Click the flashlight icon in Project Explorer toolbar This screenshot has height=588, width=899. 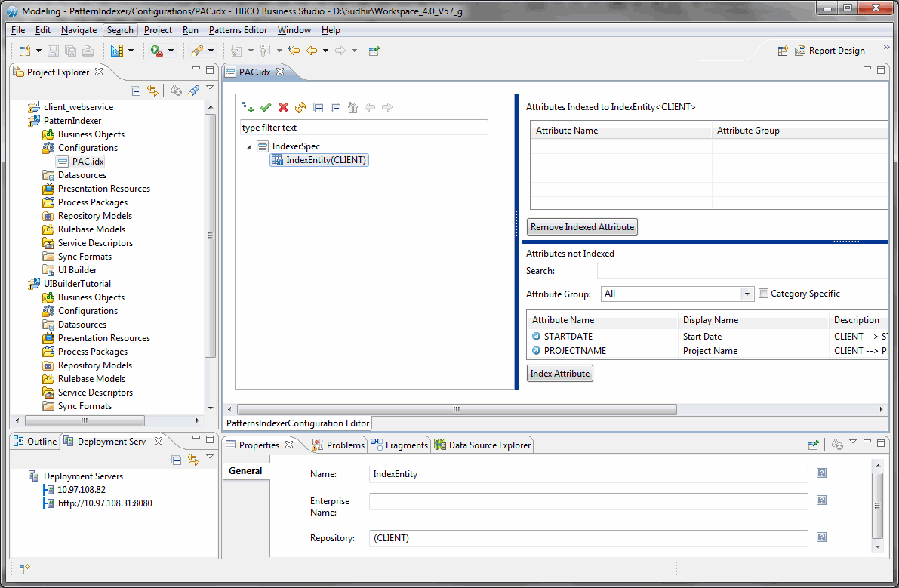tap(194, 91)
